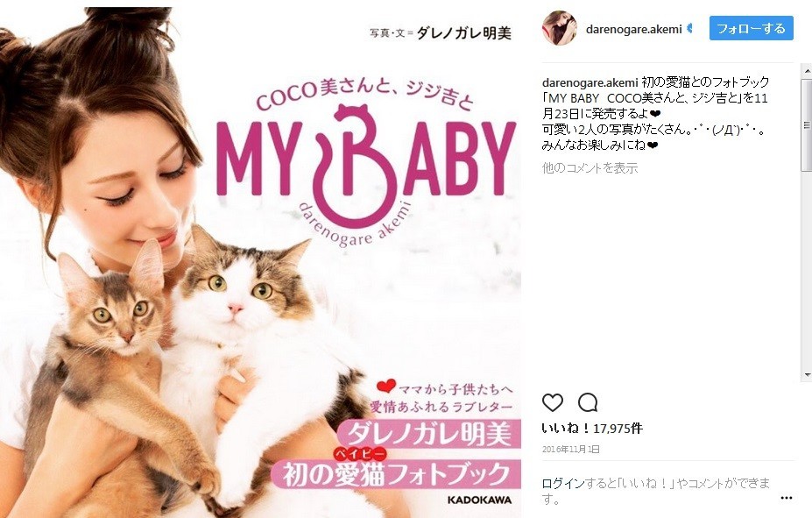
Task: Show more comments via 他のコメントを表示
Action: tap(590, 167)
